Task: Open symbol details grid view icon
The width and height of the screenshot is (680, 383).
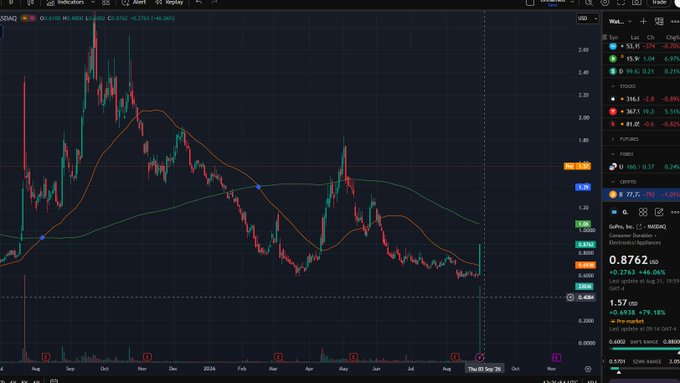Action: tap(643, 212)
